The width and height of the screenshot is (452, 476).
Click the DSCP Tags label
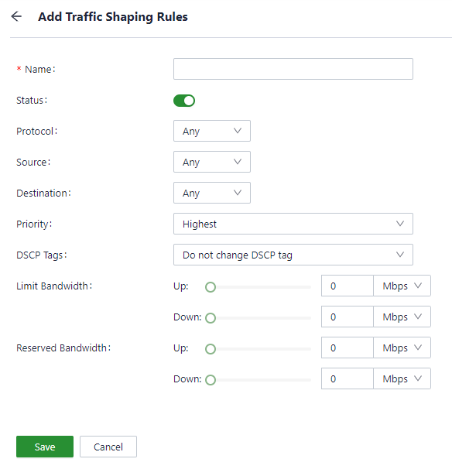click(42, 255)
